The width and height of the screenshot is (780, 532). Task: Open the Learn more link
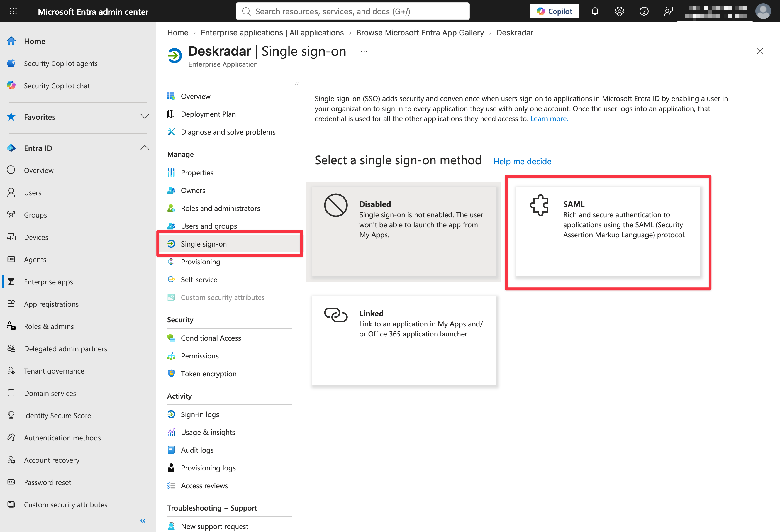pyautogui.click(x=549, y=118)
